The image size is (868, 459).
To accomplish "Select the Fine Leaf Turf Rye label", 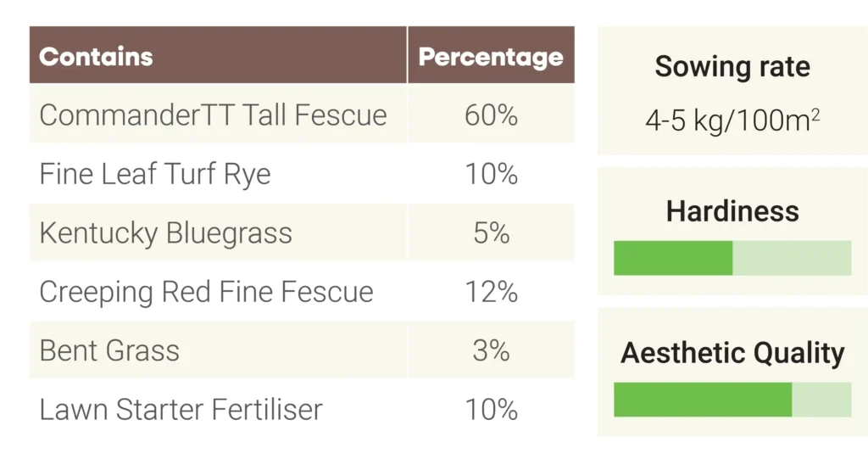I will (x=155, y=174).
